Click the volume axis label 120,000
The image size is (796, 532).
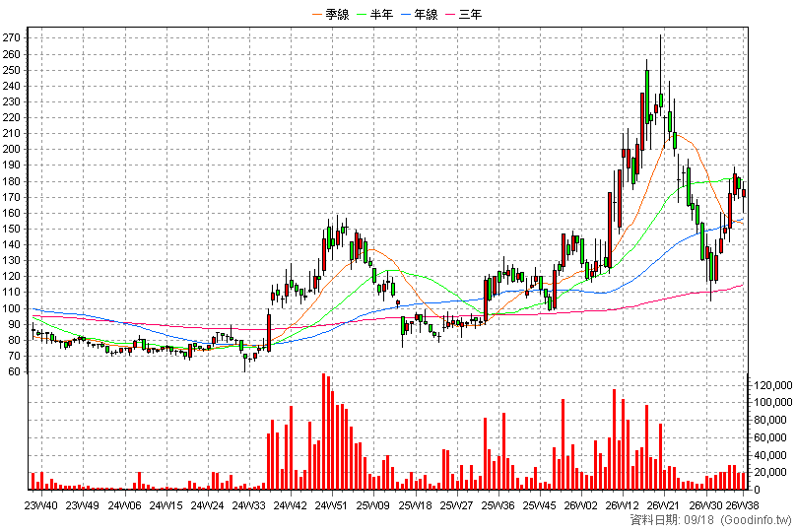coord(772,385)
